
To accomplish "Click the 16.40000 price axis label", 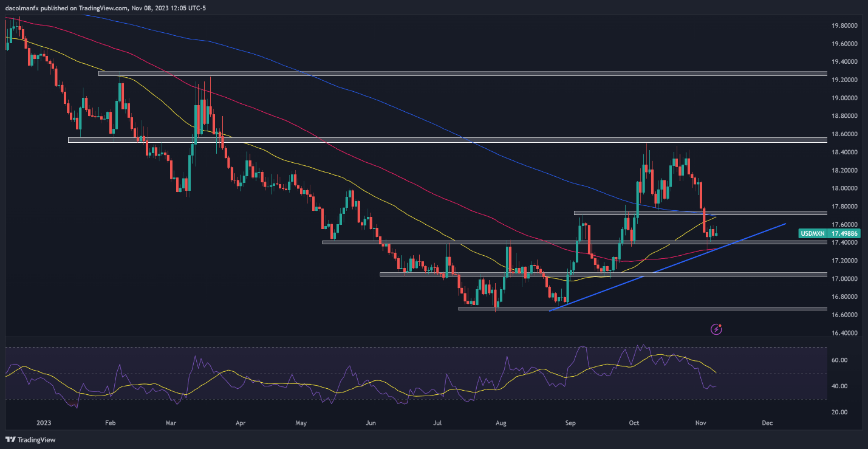I will tap(845, 333).
